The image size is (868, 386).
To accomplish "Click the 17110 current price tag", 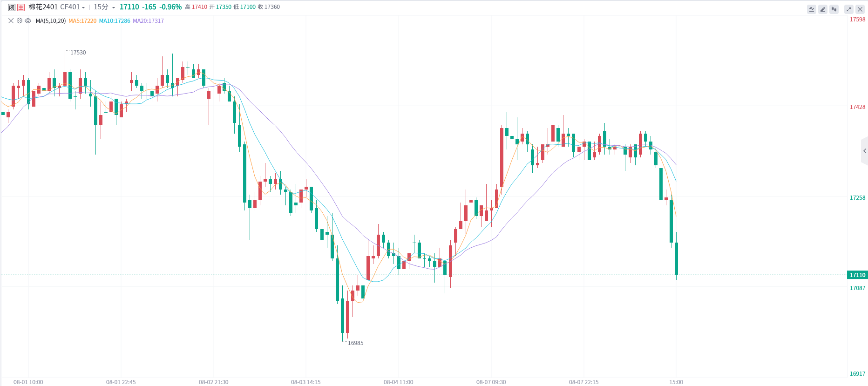I will click(x=857, y=275).
